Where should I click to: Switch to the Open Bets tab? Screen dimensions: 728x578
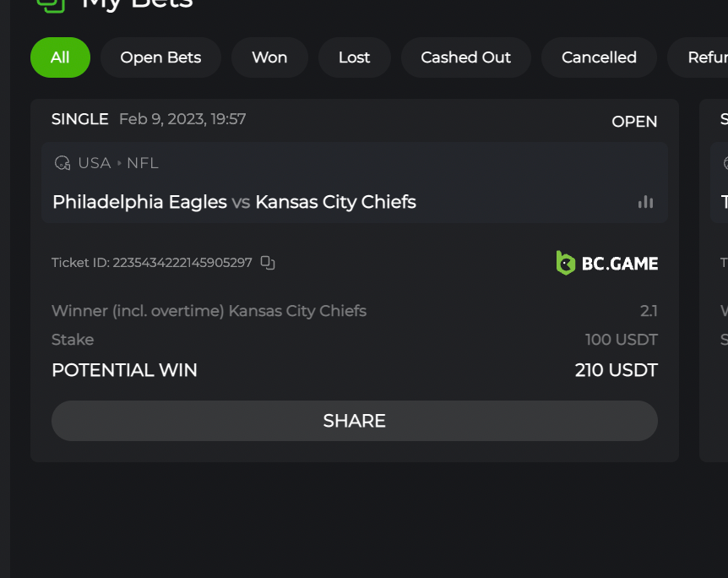point(160,57)
